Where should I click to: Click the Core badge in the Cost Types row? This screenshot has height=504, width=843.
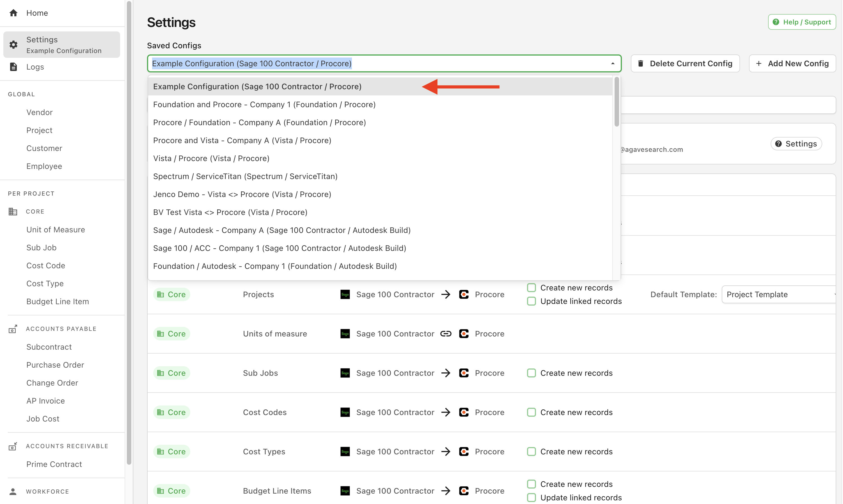click(171, 452)
